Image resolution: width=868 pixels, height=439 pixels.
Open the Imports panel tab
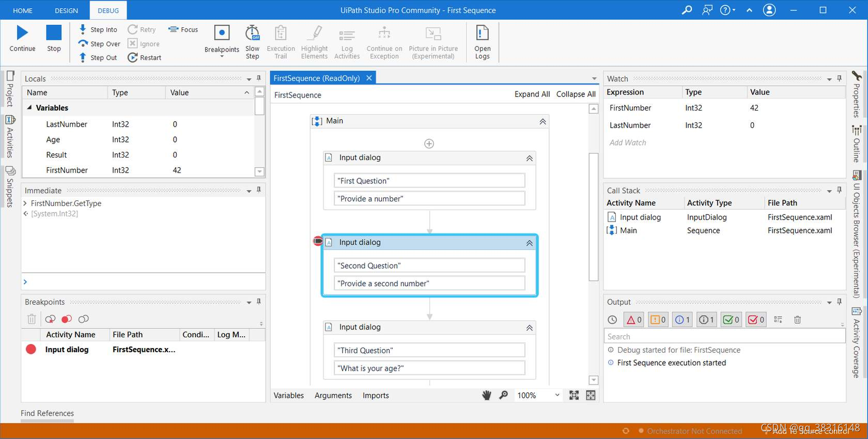tap(376, 395)
